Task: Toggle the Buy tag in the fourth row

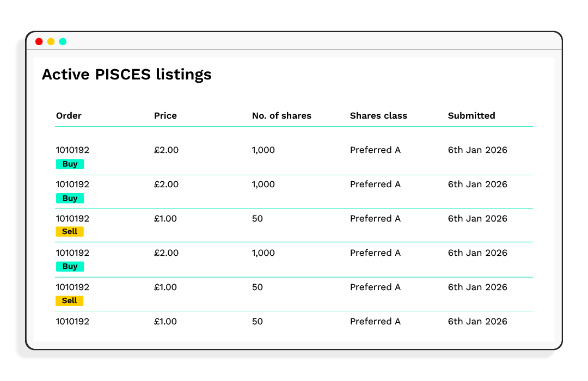Action: (70, 266)
